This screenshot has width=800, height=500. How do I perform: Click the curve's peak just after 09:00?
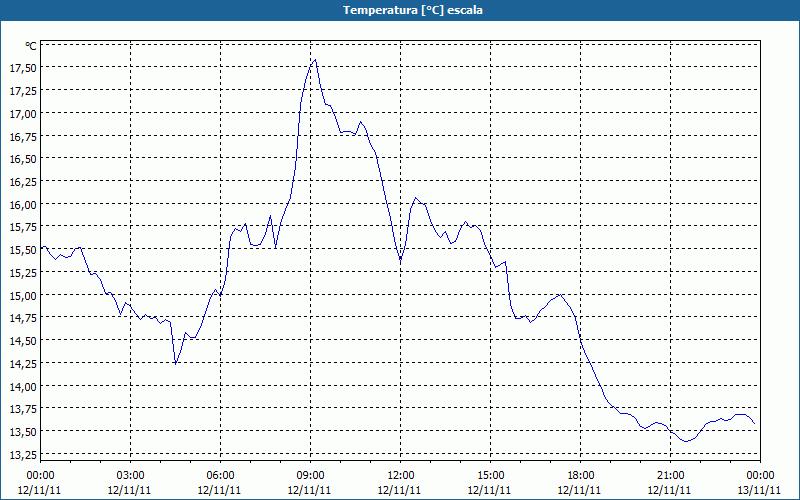tap(315, 60)
